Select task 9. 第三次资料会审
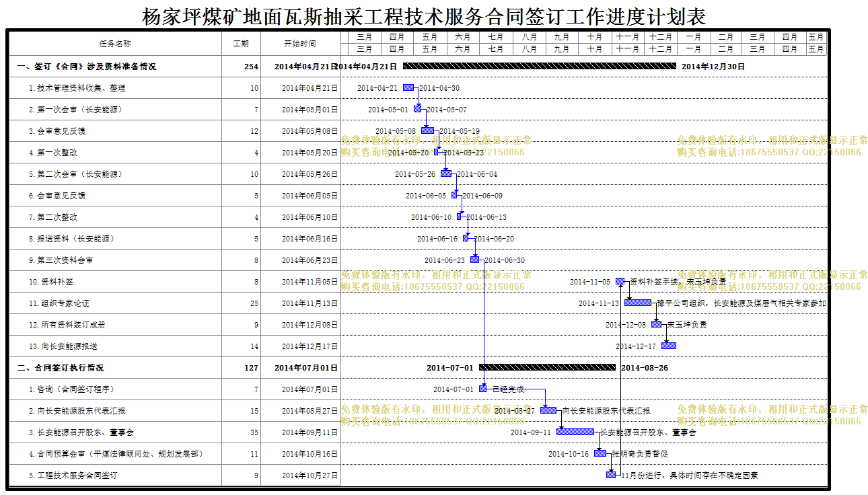 (61, 260)
